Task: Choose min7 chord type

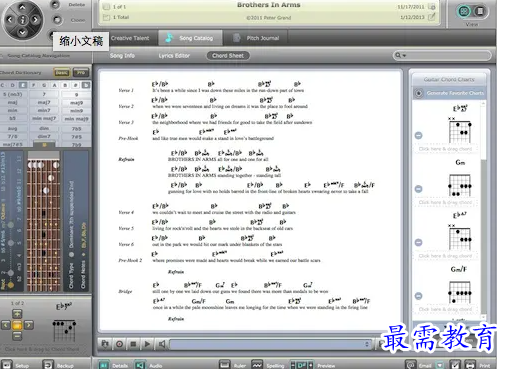Action: [44, 110]
